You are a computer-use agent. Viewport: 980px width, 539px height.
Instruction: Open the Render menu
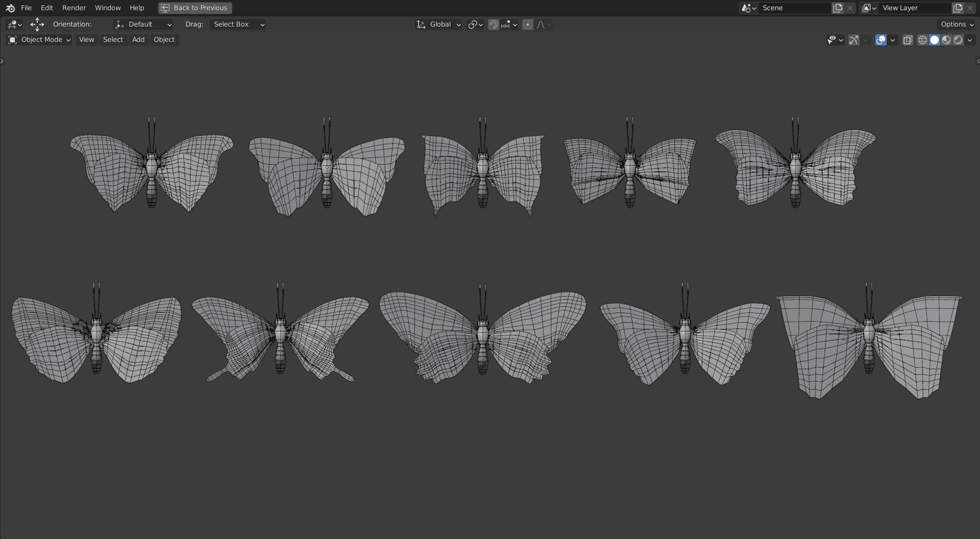(74, 8)
